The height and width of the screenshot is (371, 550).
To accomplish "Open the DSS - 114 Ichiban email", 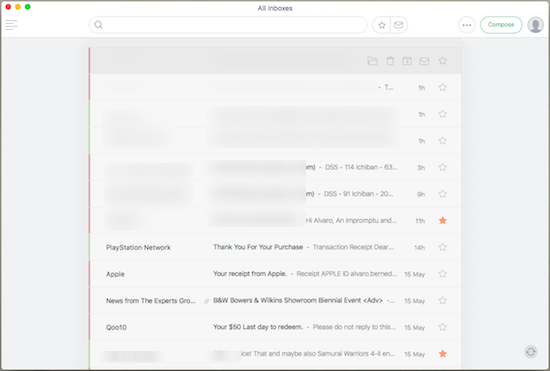I will tap(361, 167).
